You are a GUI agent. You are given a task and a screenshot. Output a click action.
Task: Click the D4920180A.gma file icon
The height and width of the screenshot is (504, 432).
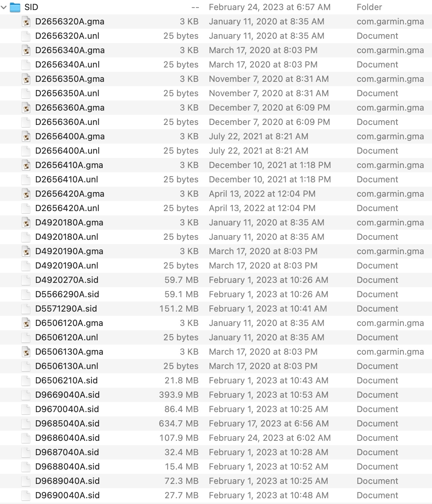(x=26, y=223)
